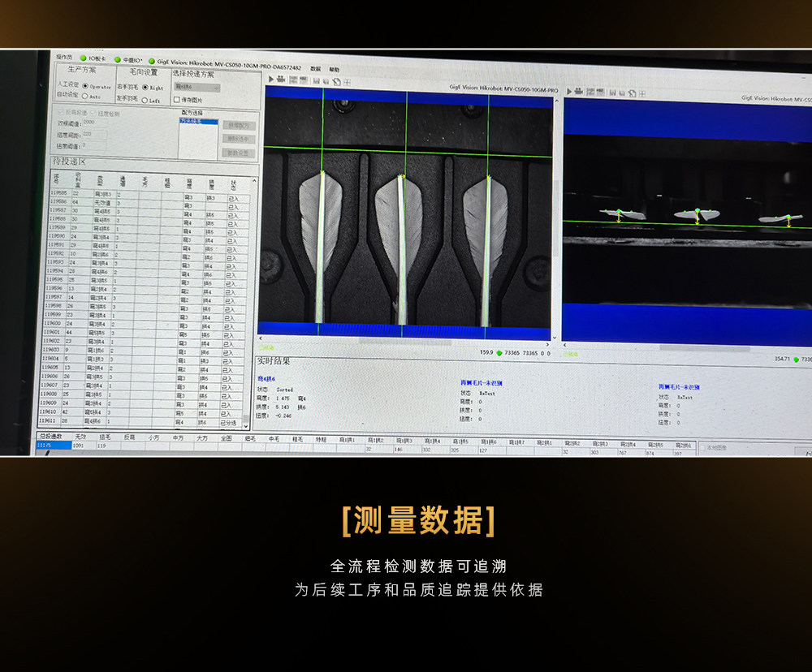The height and width of the screenshot is (672, 812).
Task: Toggle the grid overlay on right camera view
Action: tap(642, 93)
